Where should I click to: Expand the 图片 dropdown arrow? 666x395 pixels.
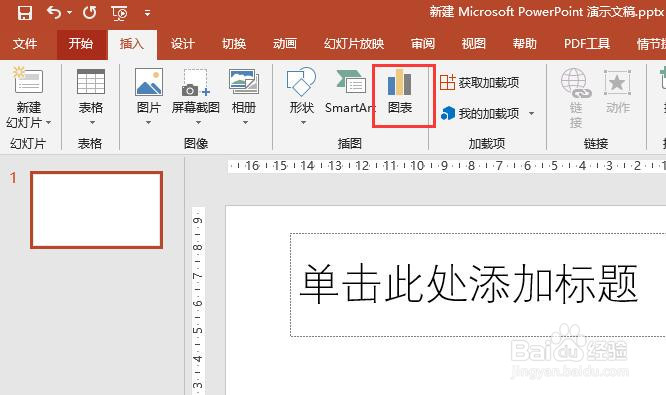point(149,123)
